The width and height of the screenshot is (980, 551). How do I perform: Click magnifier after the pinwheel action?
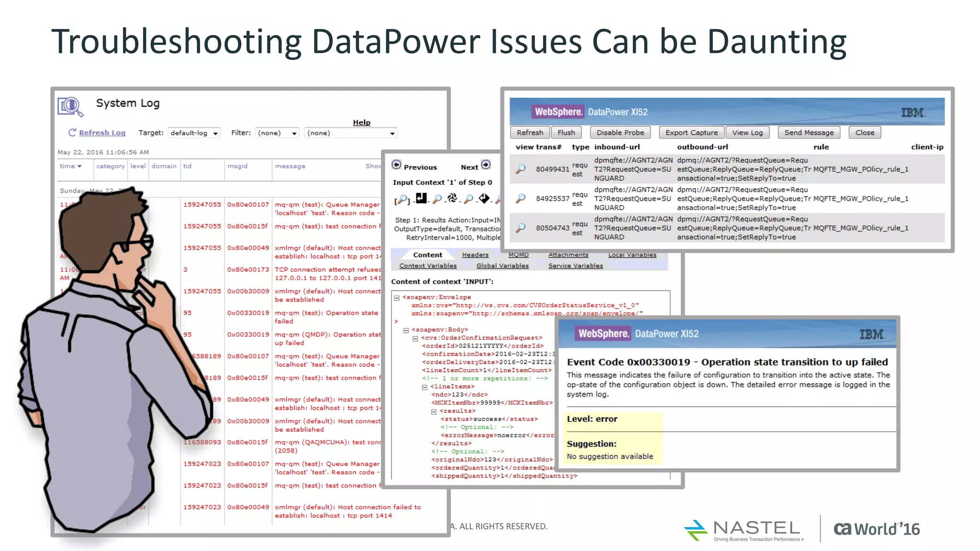[468, 199]
